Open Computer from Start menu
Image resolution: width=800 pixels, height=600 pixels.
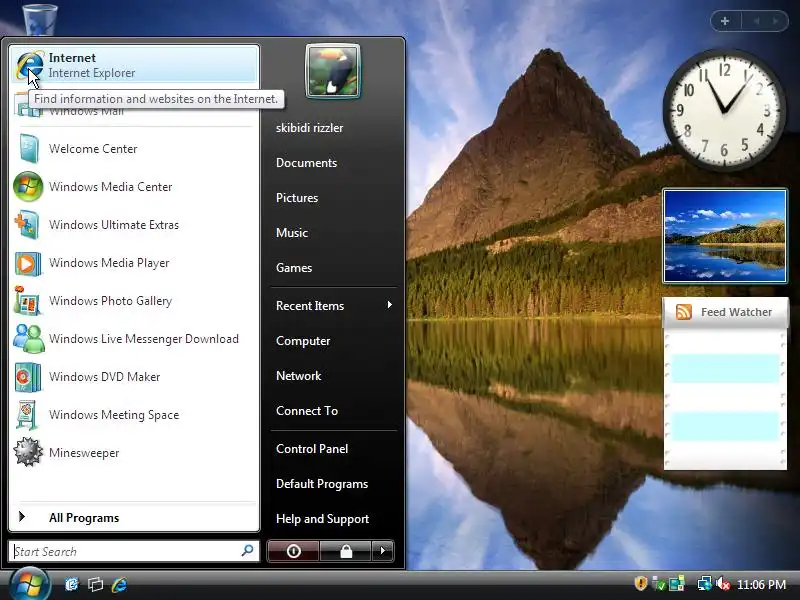click(x=303, y=341)
